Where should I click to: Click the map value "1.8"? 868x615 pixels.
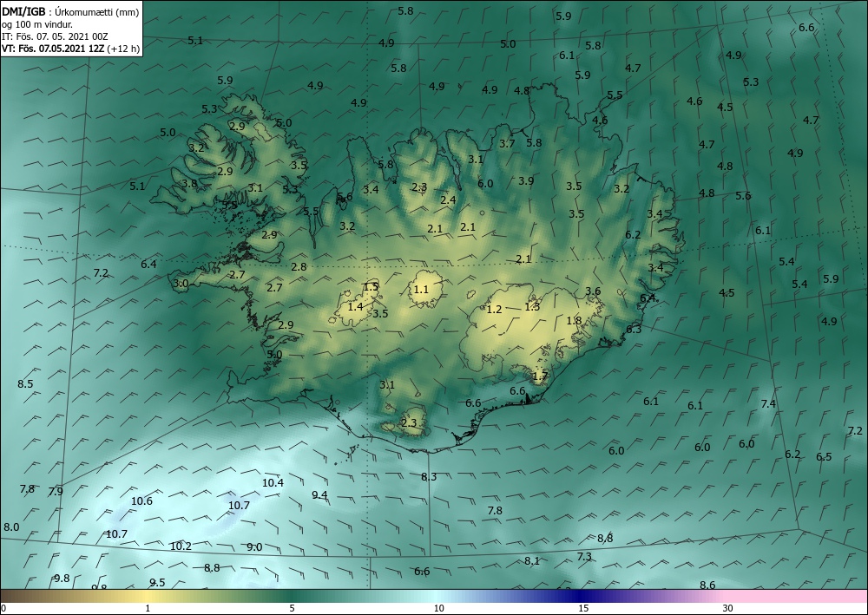[x=574, y=320]
